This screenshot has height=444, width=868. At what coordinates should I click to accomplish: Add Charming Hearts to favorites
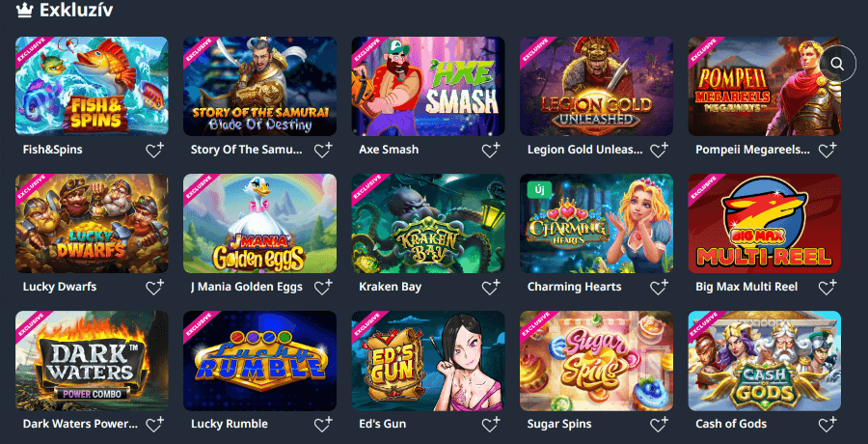tap(659, 287)
